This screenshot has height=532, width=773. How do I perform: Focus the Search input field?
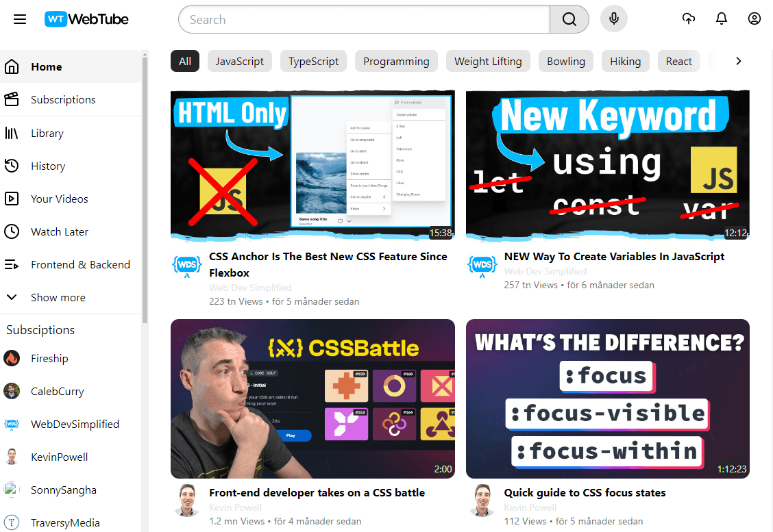(365, 19)
